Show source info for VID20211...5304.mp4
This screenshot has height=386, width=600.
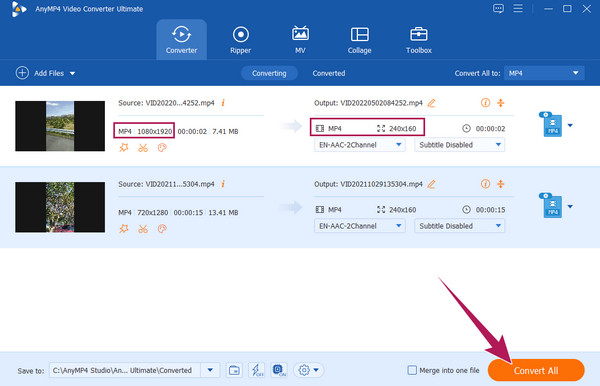(x=223, y=184)
